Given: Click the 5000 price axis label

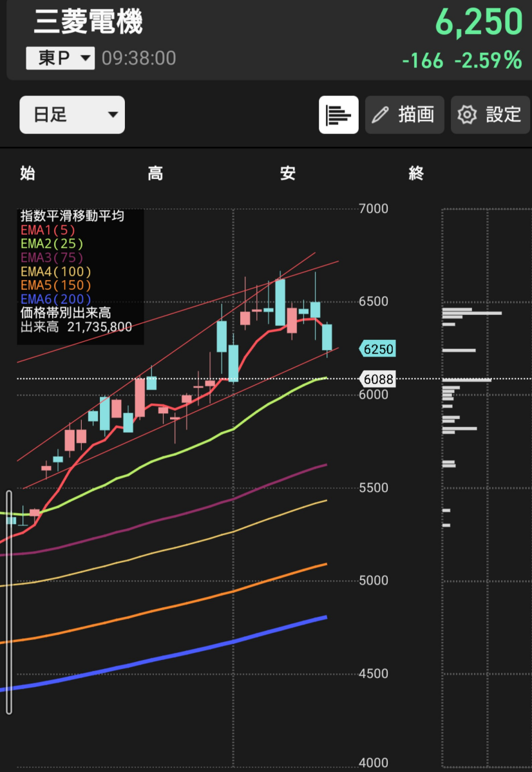Looking at the screenshot, I should click(x=374, y=581).
